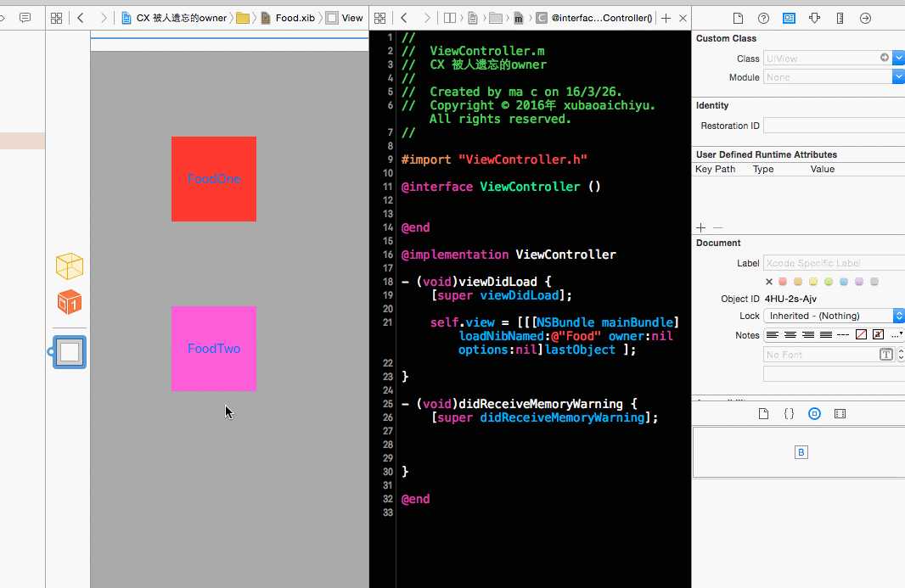The width and height of the screenshot is (905, 588).
Task: Click the notes font size stepper
Action: click(901, 355)
